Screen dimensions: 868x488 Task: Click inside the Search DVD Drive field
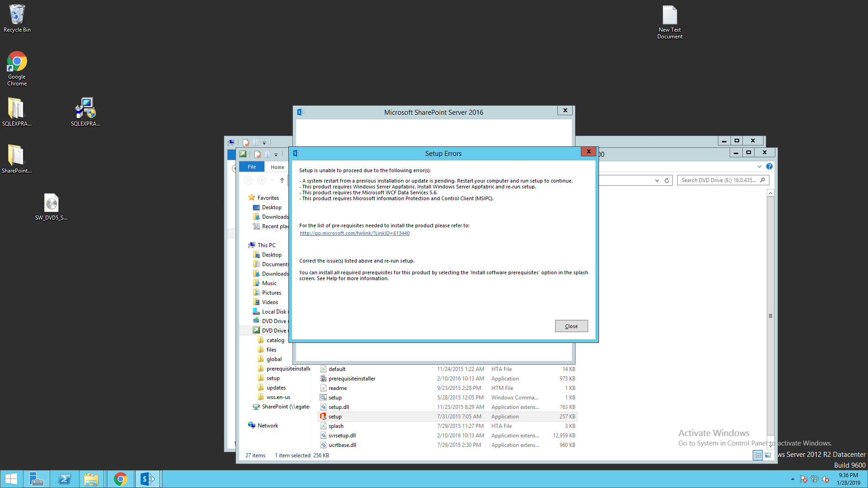click(719, 180)
